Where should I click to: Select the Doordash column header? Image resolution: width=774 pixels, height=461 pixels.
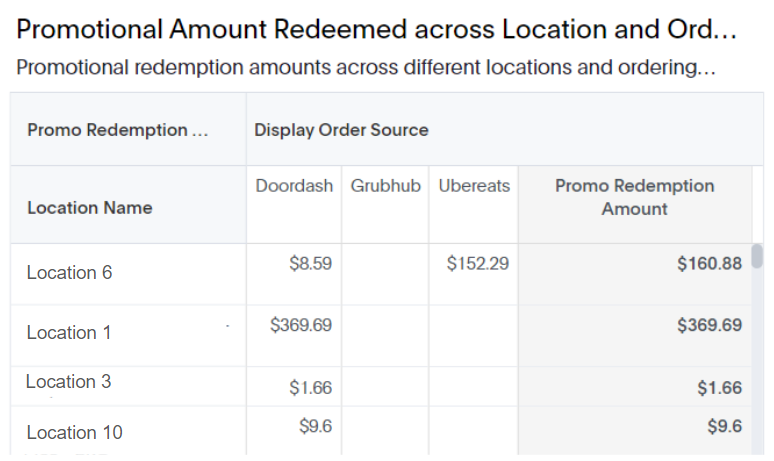[x=294, y=186]
